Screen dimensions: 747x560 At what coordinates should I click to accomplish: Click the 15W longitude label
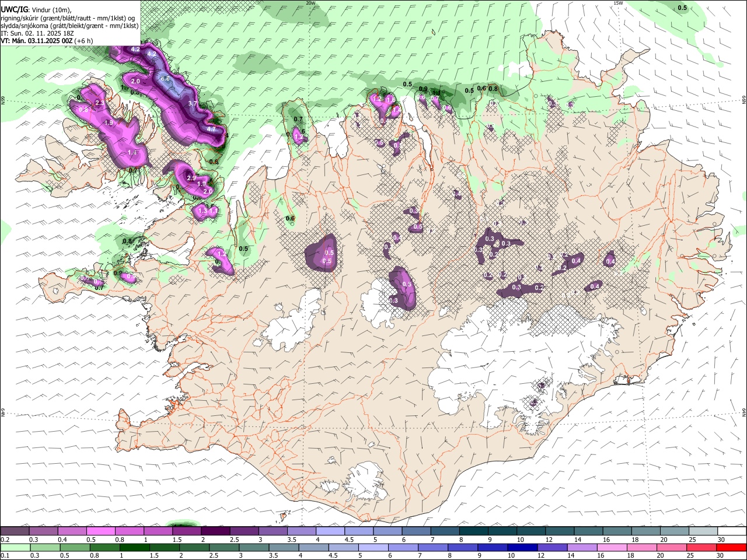[618, 3]
